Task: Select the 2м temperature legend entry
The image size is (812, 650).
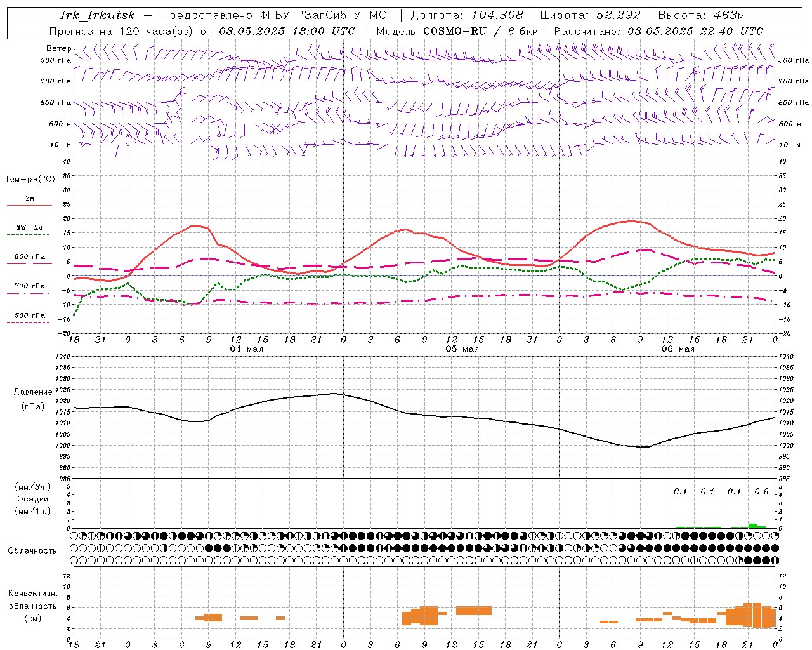Action: [x=30, y=199]
